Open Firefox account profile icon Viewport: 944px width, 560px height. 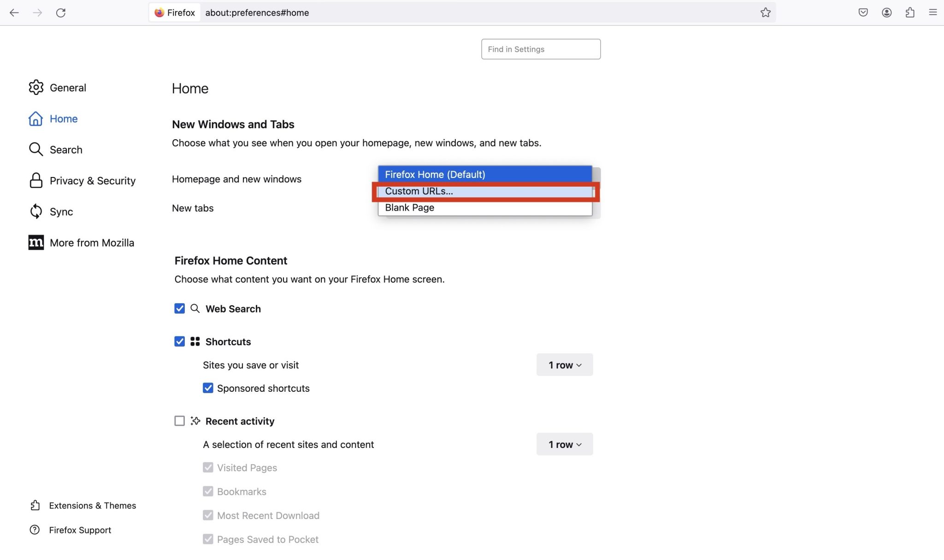[x=886, y=12]
